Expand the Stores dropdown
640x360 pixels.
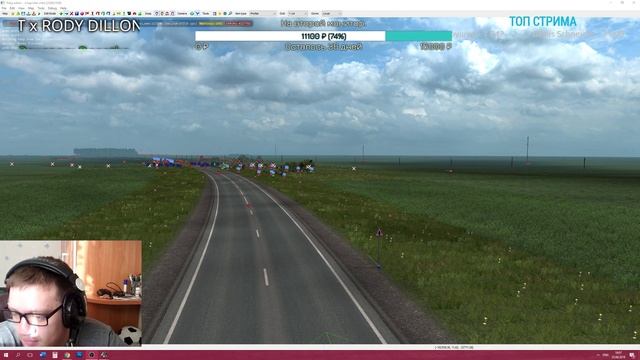tap(332, 13)
